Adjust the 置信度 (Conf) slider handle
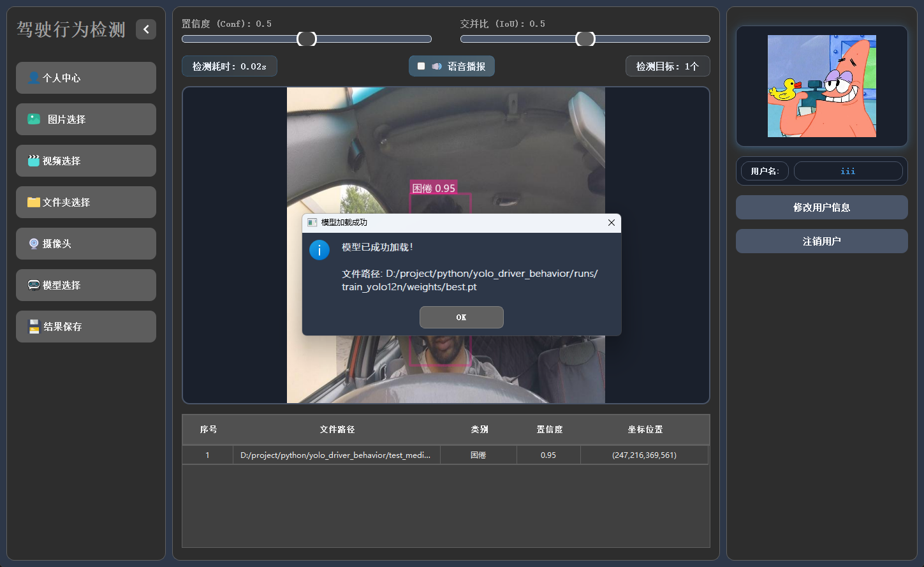Image resolution: width=924 pixels, height=567 pixels. coord(307,39)
